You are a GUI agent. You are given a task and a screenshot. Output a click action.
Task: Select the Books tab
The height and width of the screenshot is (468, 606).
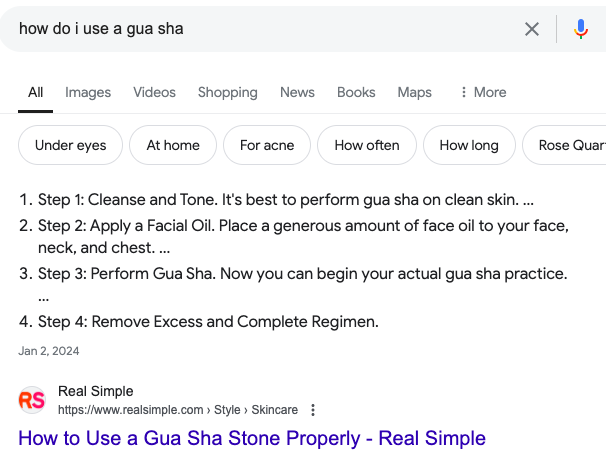pos(356,92)
